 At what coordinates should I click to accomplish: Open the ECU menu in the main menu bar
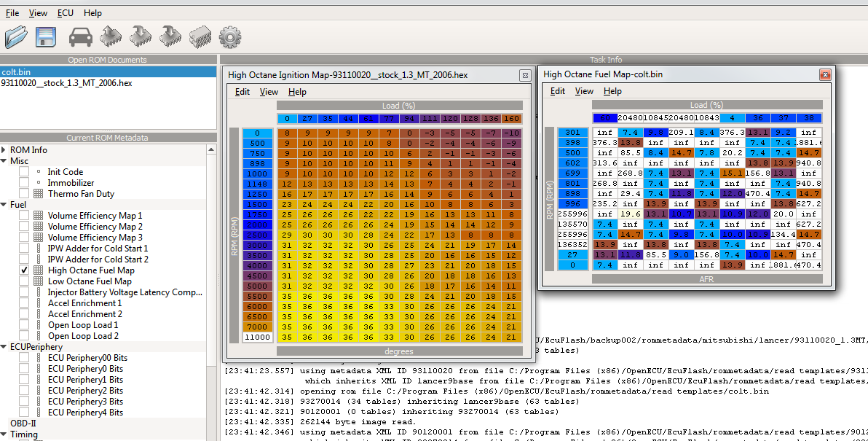click(x=66, y=13)
